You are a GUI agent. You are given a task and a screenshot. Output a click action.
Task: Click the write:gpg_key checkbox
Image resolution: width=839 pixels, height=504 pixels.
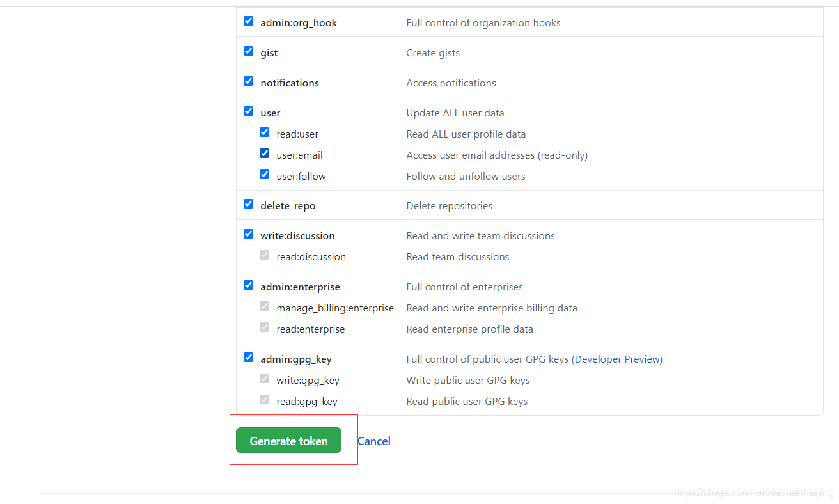[x=264, y=379]
